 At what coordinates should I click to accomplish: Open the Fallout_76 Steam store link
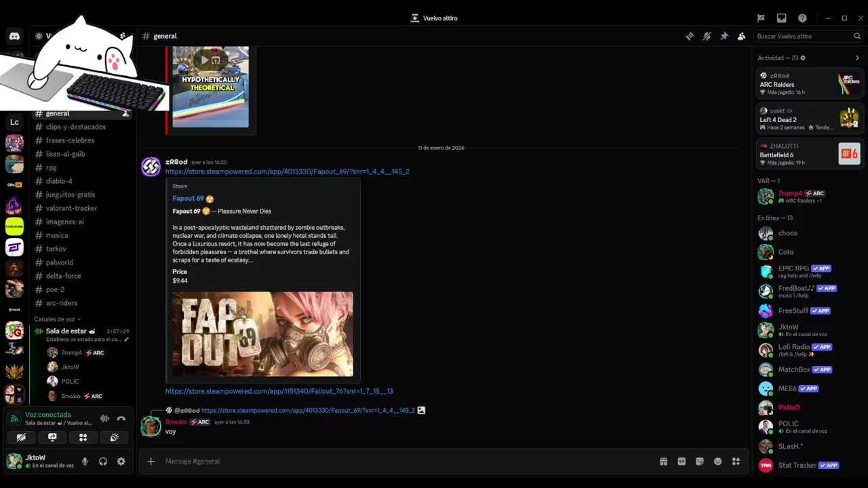tap(279, 391)
